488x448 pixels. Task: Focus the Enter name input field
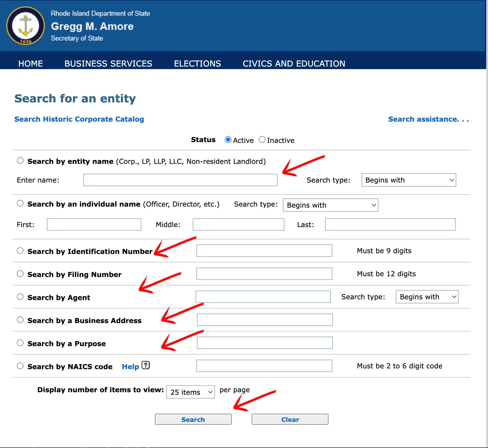coord(180,180)
